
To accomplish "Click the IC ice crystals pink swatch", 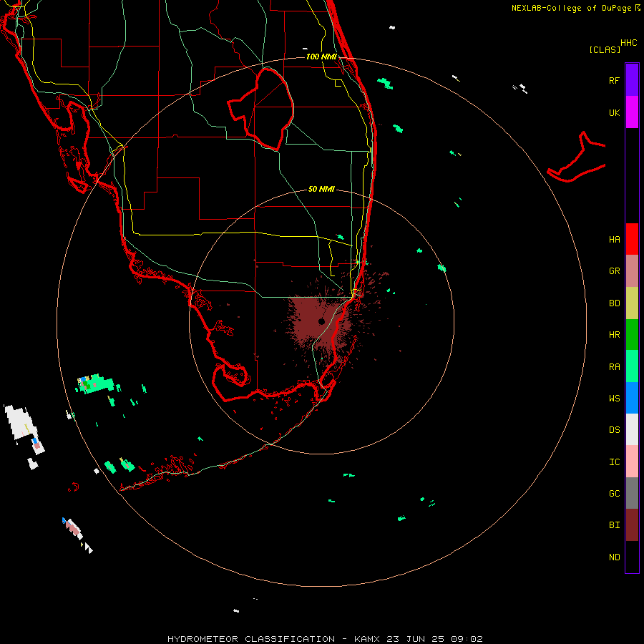I will click(x=632, y=462).
